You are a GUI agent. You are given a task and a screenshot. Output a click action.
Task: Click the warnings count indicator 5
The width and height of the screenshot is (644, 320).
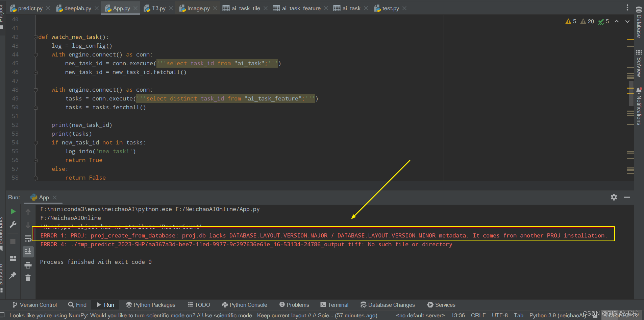(x=571, y=21)
